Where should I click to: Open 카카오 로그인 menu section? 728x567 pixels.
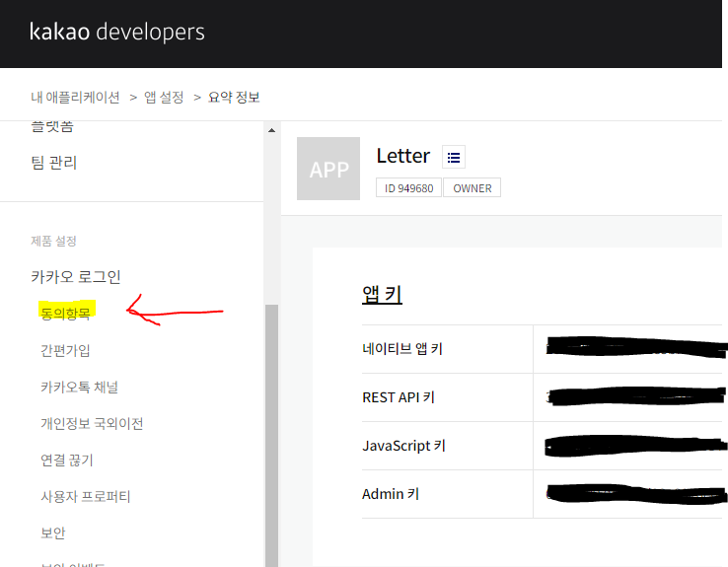click(76, 277)
